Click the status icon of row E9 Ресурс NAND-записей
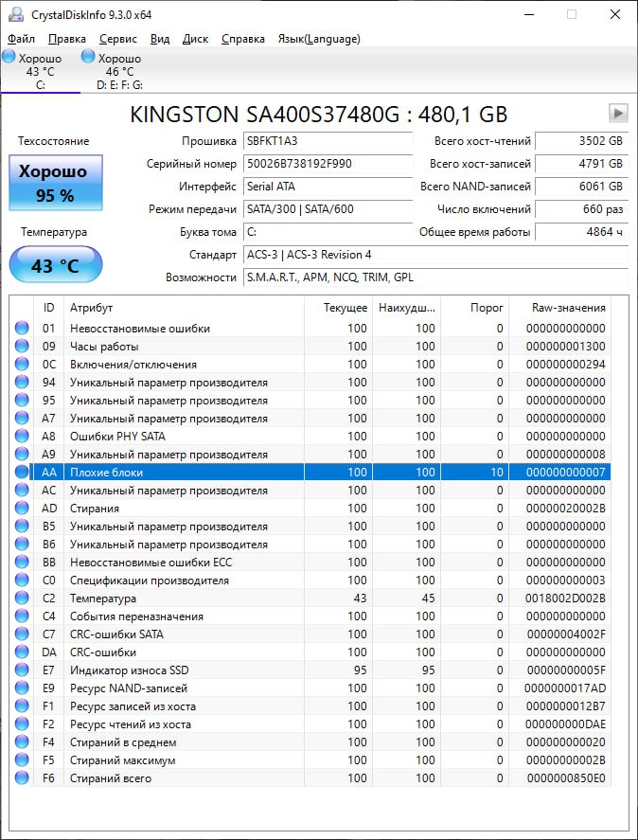The image size is (638, 840). click(x=22, y=688)
